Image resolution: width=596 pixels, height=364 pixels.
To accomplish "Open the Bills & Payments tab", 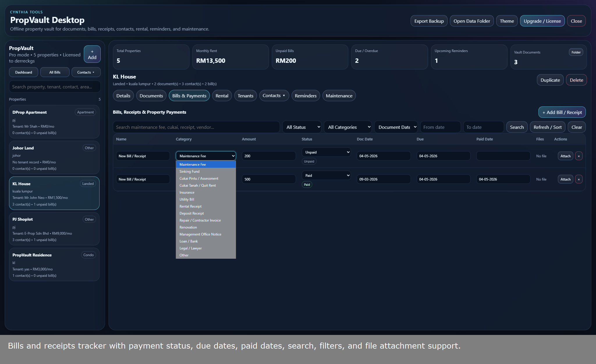I will pyautogui.click(x=189, y=96).
